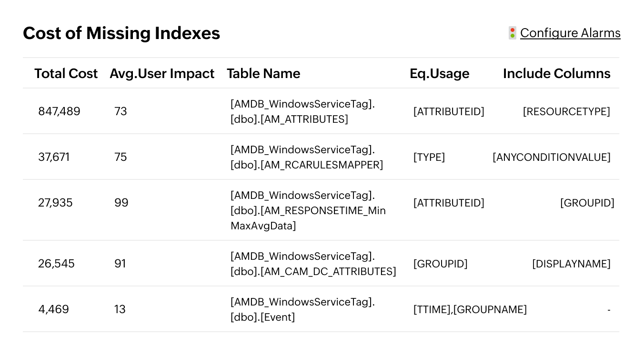Click the 847,489 total cost value
Screen dimensions: 644x355
(59, 111)
